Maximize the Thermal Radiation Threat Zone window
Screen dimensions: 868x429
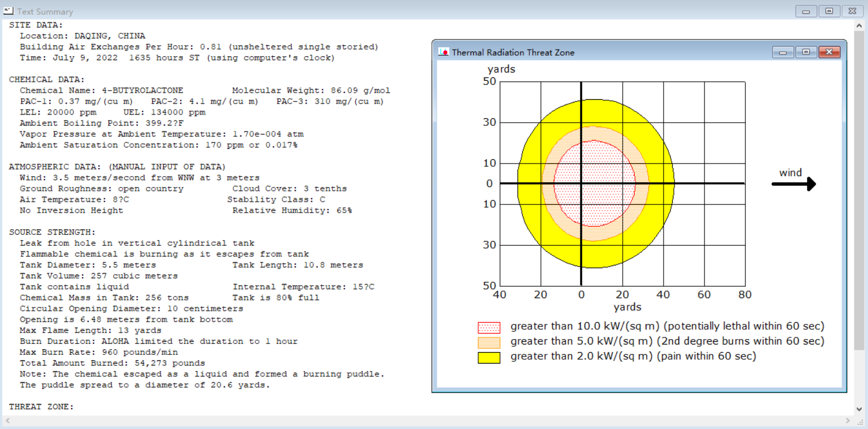pyautogui.click(x=806, y=52)
